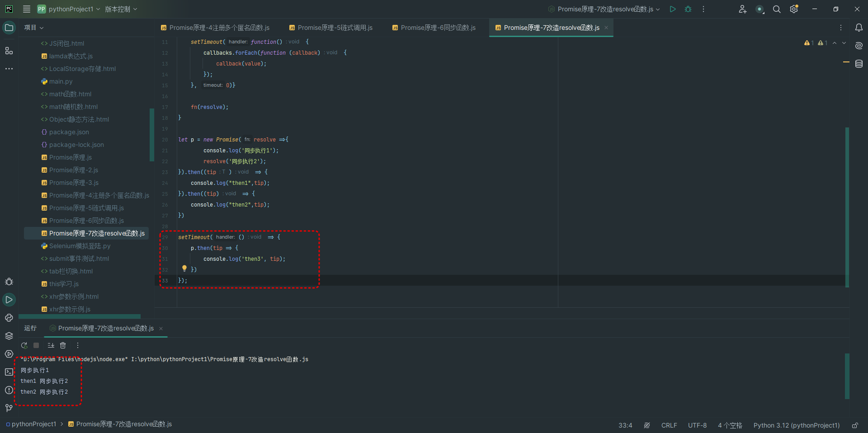This screenshot has width=868, height=433.
Task: Open the Git version control tool window
Action: [x=9, y=408]
